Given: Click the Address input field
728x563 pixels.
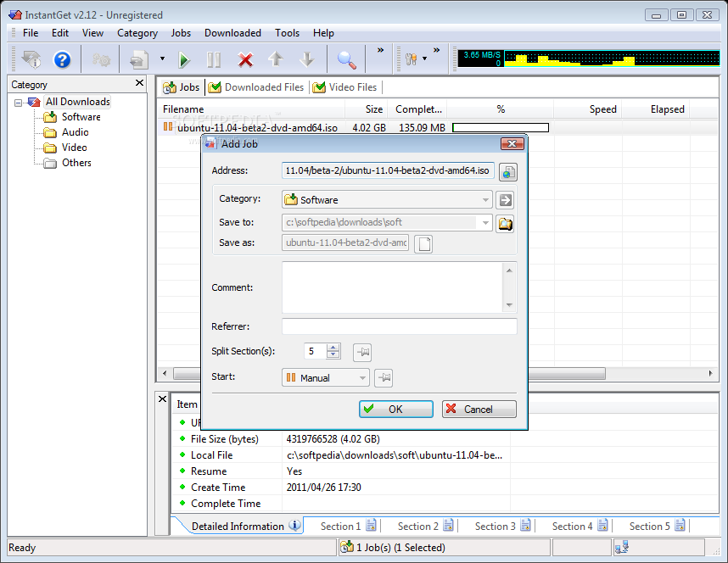Looking at the screenshot, I should coord(388,170).
